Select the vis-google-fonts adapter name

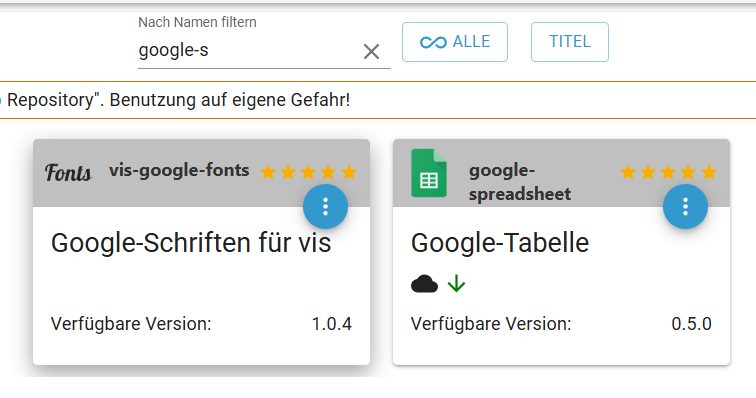(x=179, y=170)
